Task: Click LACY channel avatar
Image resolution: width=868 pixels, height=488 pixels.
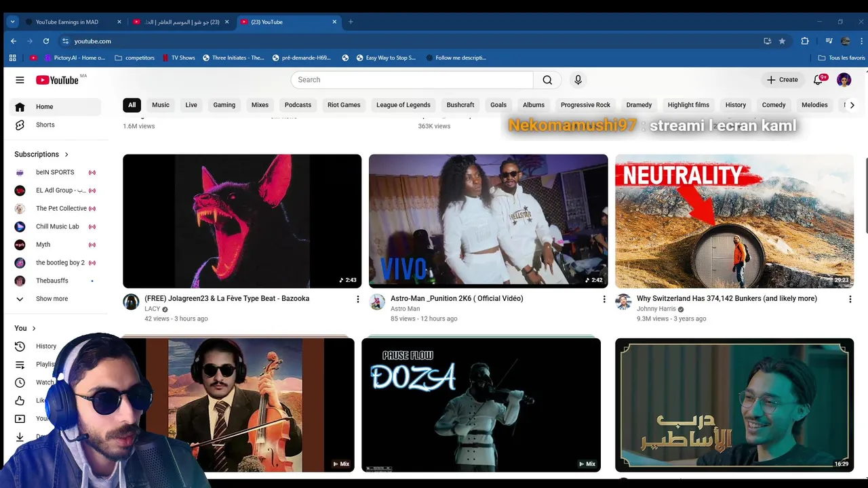Action: coord(131,302)
